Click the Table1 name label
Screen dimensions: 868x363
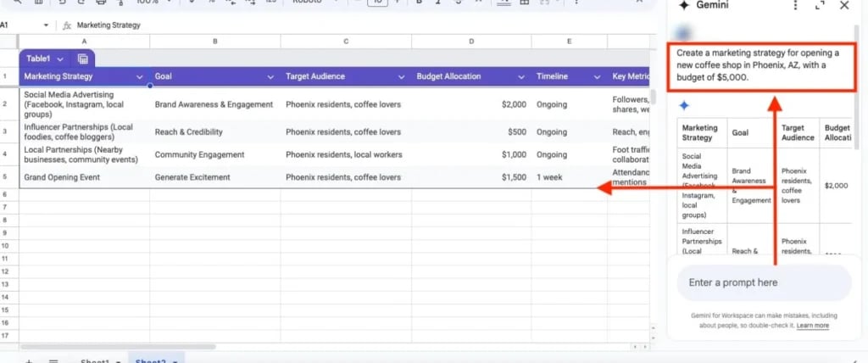tap(38, 59)
